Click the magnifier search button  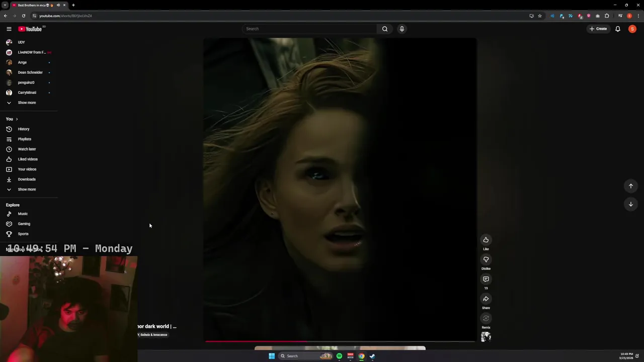coord(385,29)
